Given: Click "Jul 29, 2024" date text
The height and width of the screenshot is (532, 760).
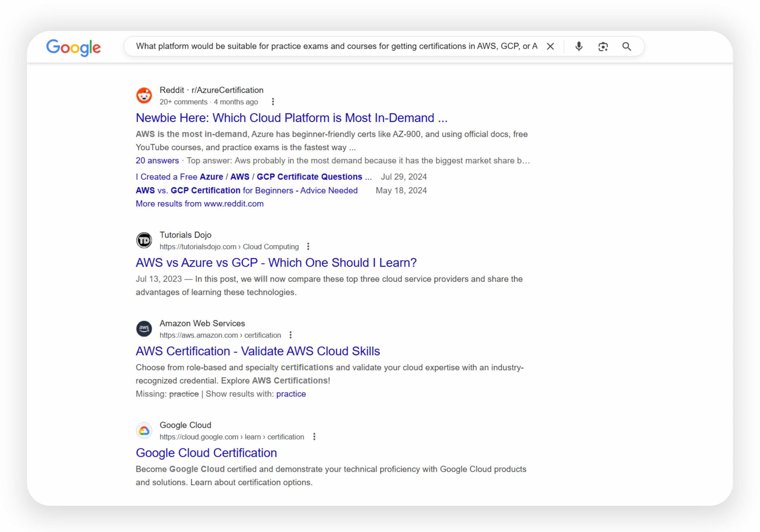Looking at the screenshot, I should (x=403, y=177).
